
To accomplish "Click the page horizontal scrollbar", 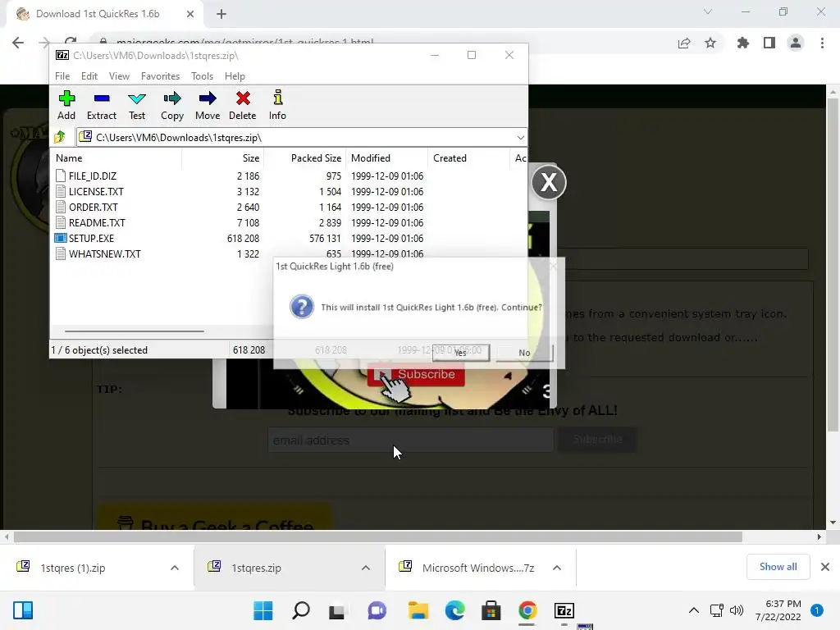I will (x=377, y=536).
